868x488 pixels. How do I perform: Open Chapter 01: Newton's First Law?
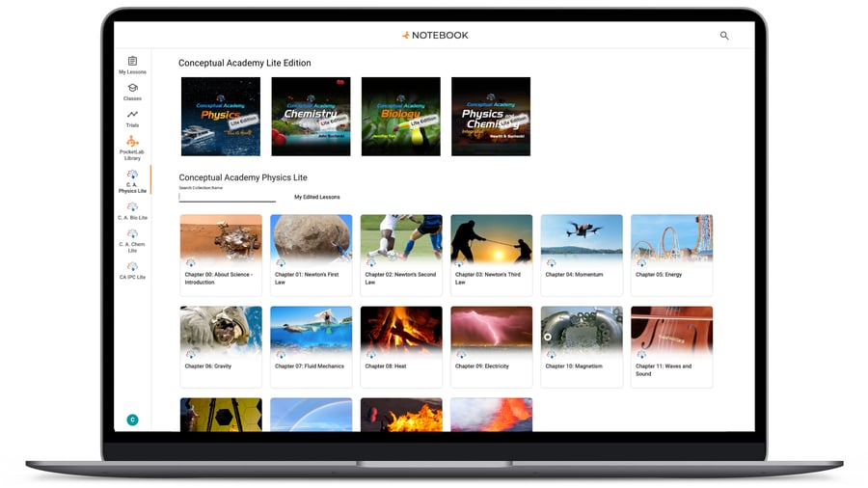[312, 255]
